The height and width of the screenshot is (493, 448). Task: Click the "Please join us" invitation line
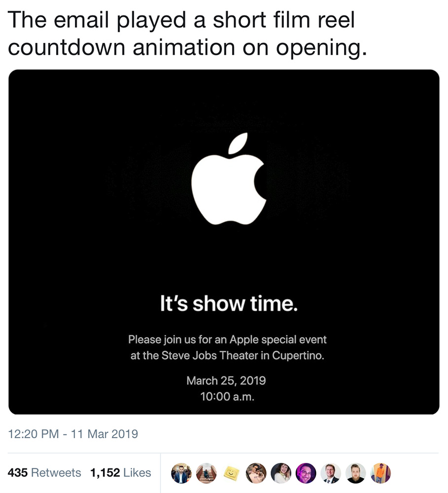click(227, 339)
